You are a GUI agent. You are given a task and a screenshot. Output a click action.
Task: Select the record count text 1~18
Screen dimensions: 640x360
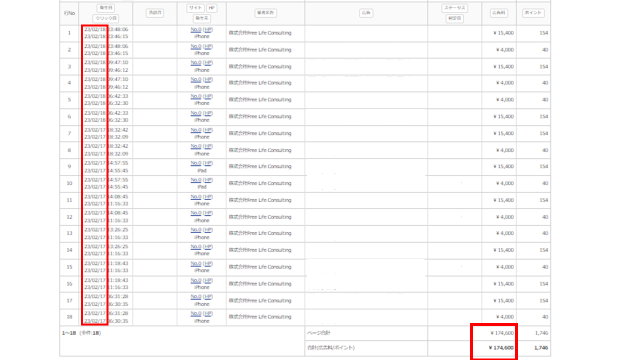pyautogui.click(x=69, y=333)
